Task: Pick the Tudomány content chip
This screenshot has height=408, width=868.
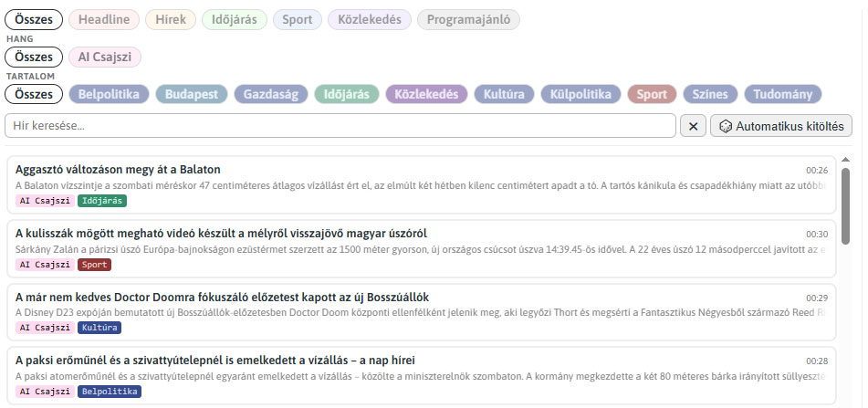Action: (783, 94)
